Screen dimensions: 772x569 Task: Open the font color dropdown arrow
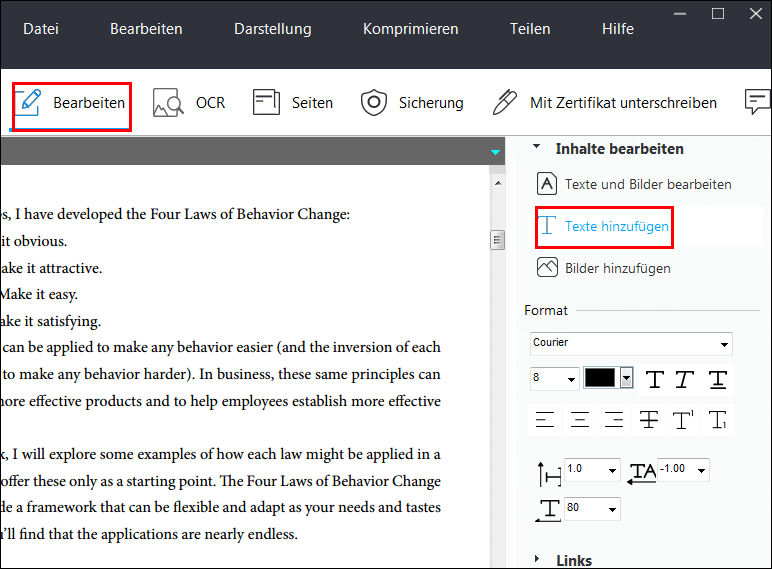coord(626,378)
